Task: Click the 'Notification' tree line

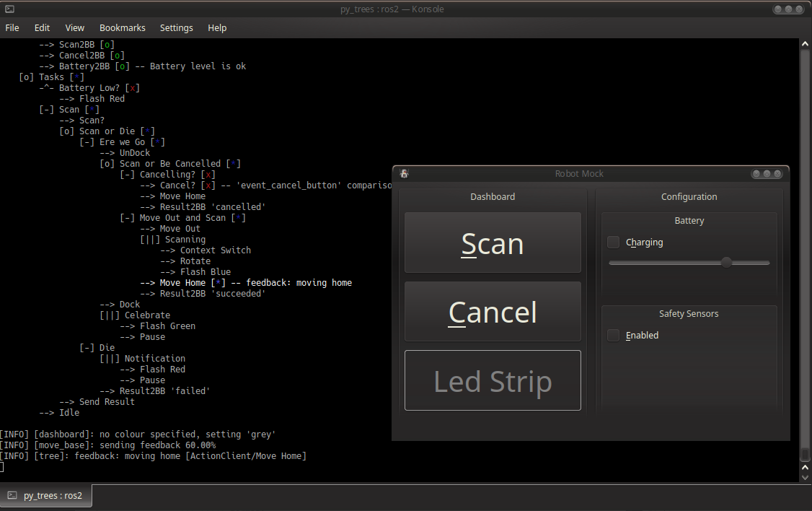Action: 142,359
